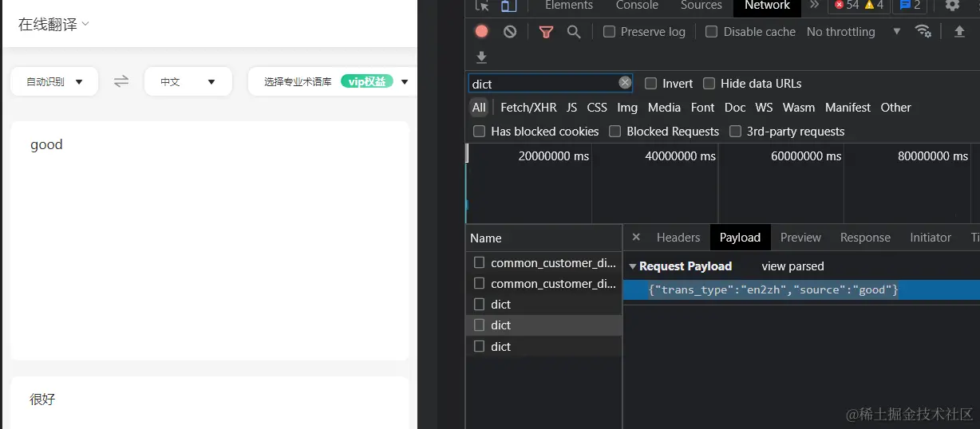This screenshot has height=429, width=980.
Task: Filter requests by JS
Action: (572, 108)
